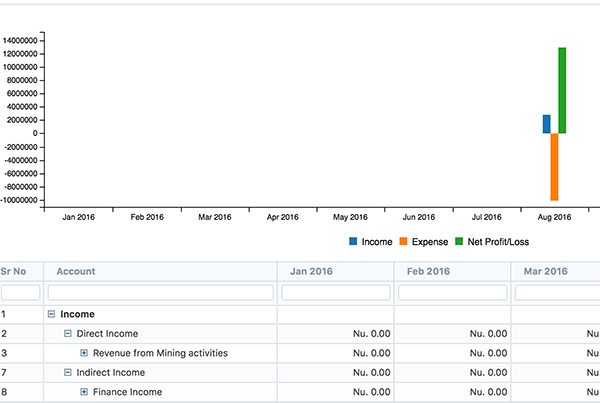The image size is (600, 403).
Task: Click the Net Profit/Loss legend label
Action: click(x=498, y=242)
